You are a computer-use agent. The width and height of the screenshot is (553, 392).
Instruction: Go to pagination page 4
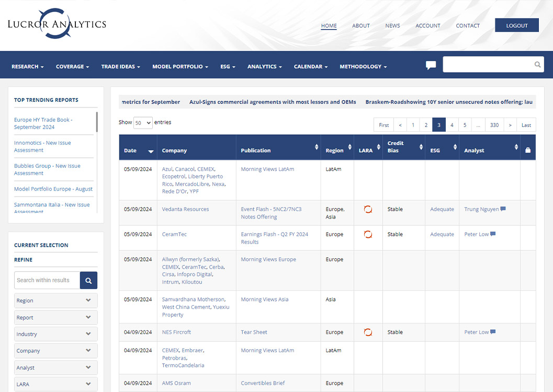point(452,125)
